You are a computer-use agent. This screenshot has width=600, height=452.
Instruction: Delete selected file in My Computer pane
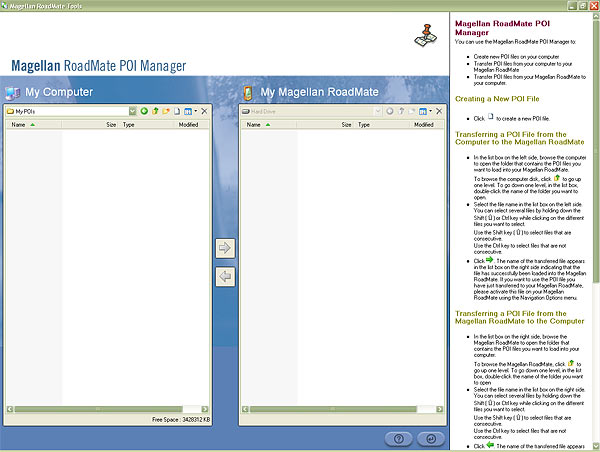(204, 111)
